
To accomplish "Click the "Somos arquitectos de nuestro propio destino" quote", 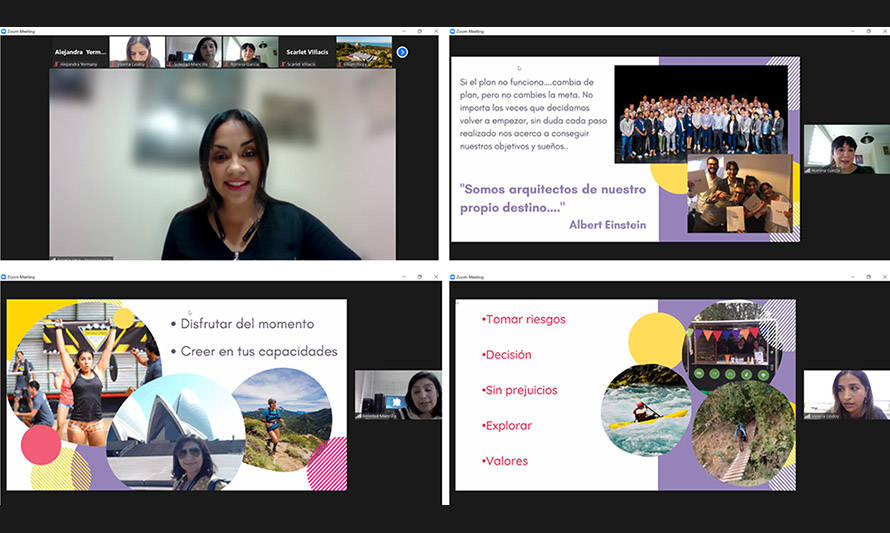I will click(x=553, y=198).
